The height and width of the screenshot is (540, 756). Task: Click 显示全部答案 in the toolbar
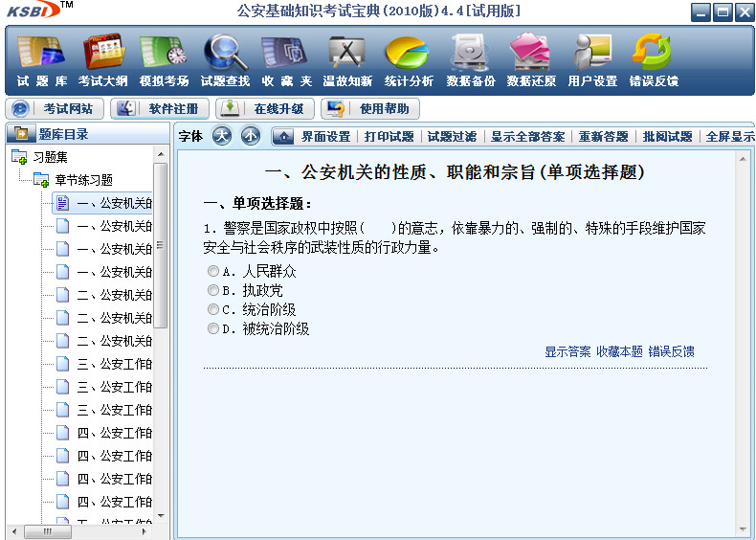pyautogui.click(x=527, y=137)
